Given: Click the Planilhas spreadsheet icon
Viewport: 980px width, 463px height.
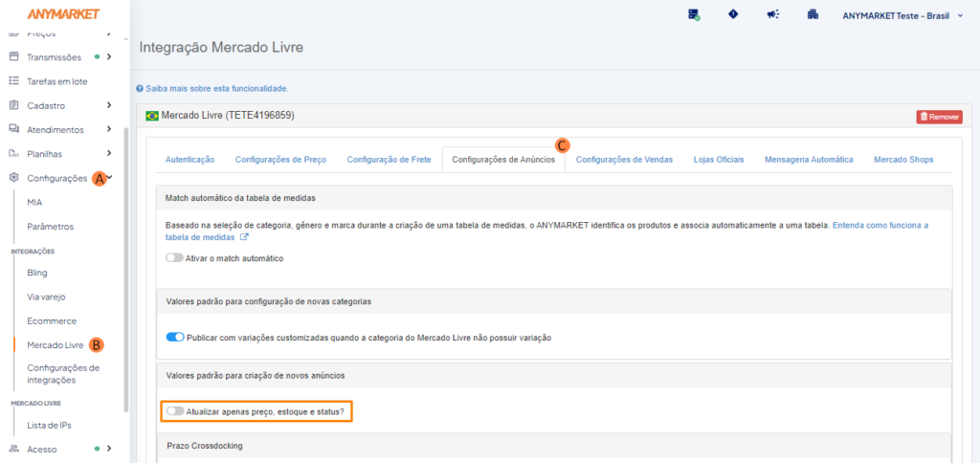Looking at the screenshot, I should click(x=13, y=153).
